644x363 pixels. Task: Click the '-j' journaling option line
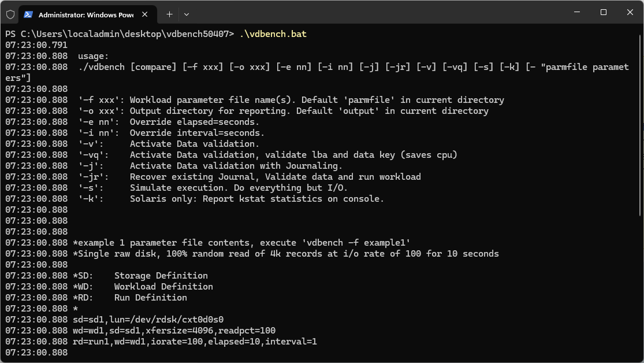point(210,166)
